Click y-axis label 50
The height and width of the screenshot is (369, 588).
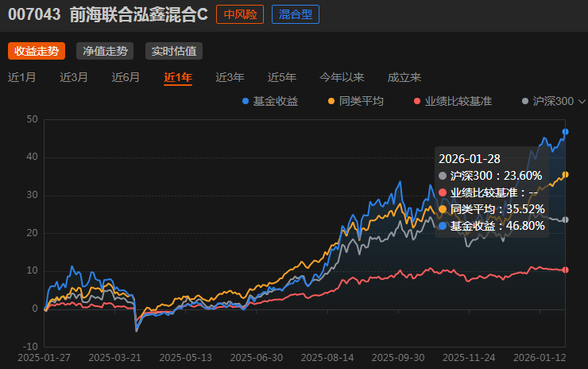(x=33, y=119)
